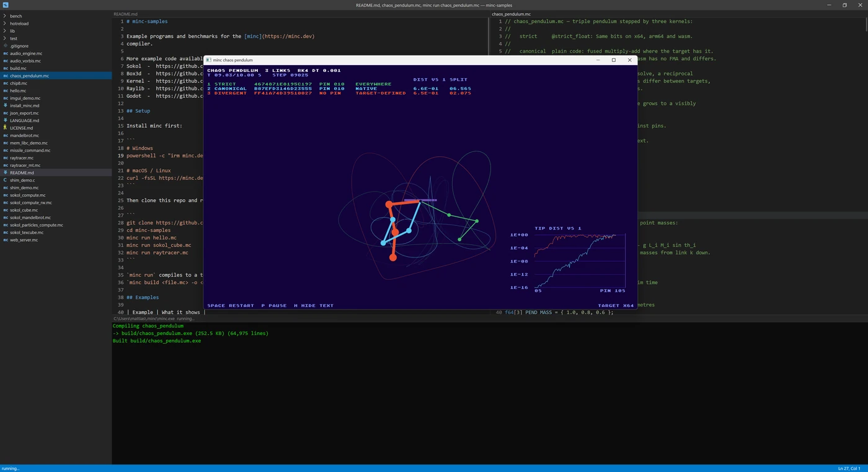Click the https://minc.dev link in README
This screenshot has width=868, height=472.
tap(288, 36)
